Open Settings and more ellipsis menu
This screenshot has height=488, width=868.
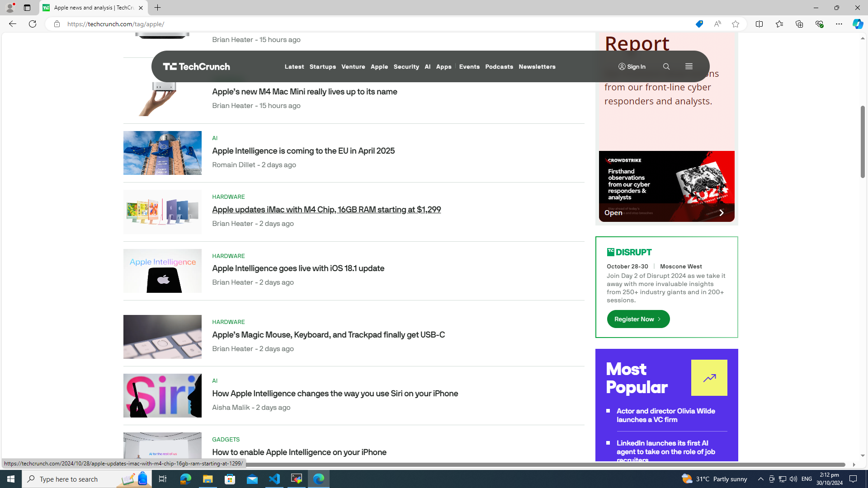pos(839,24)
